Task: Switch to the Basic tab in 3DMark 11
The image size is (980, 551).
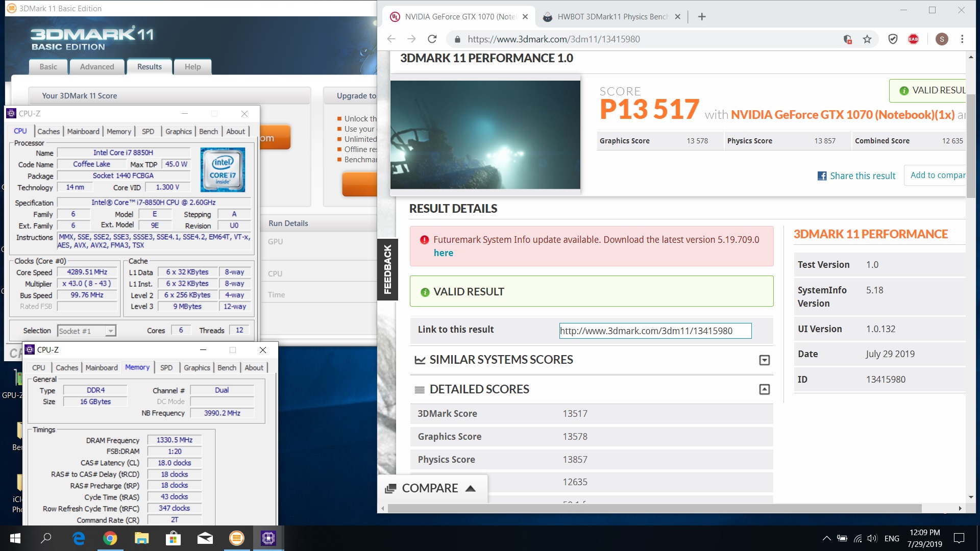Action: coord(48,67)
